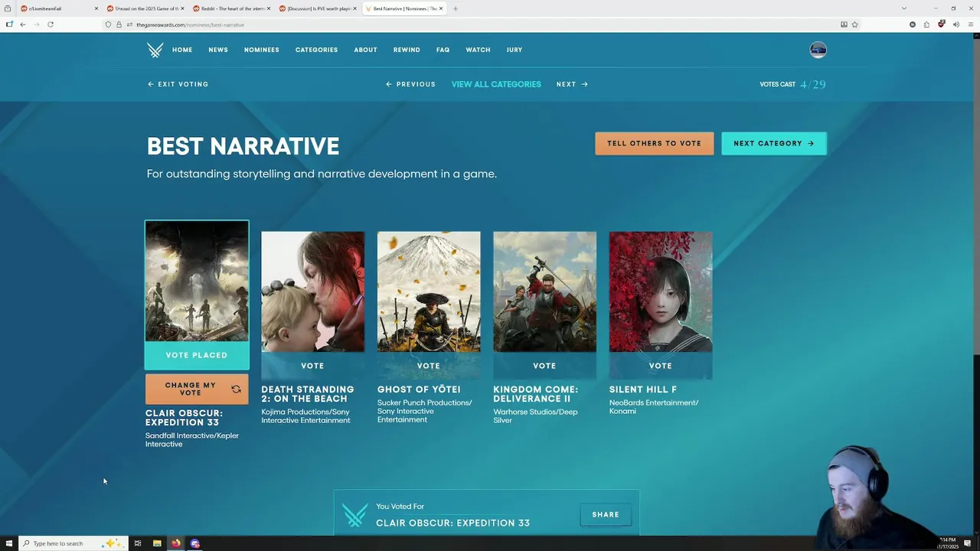Screen dimensions: 980x551
Task: Open the uBlock shield extension icon
Action: click(x=941, y=24)
